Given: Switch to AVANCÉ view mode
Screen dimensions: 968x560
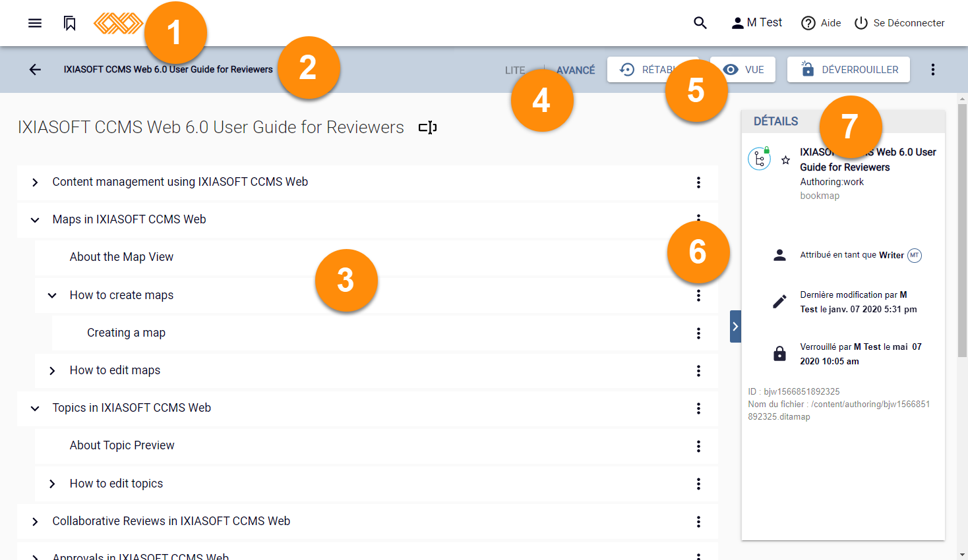Looking at the screenshot, I should coord(576,70).
